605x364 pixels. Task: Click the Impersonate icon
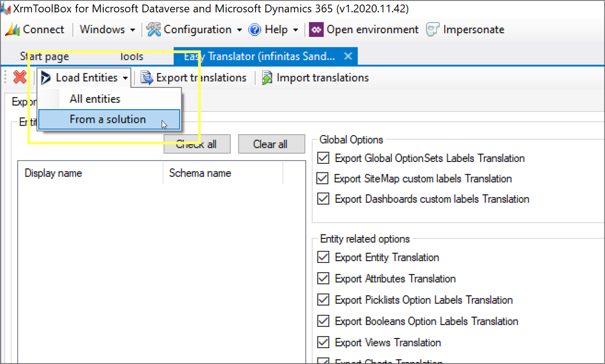[432, 30]
